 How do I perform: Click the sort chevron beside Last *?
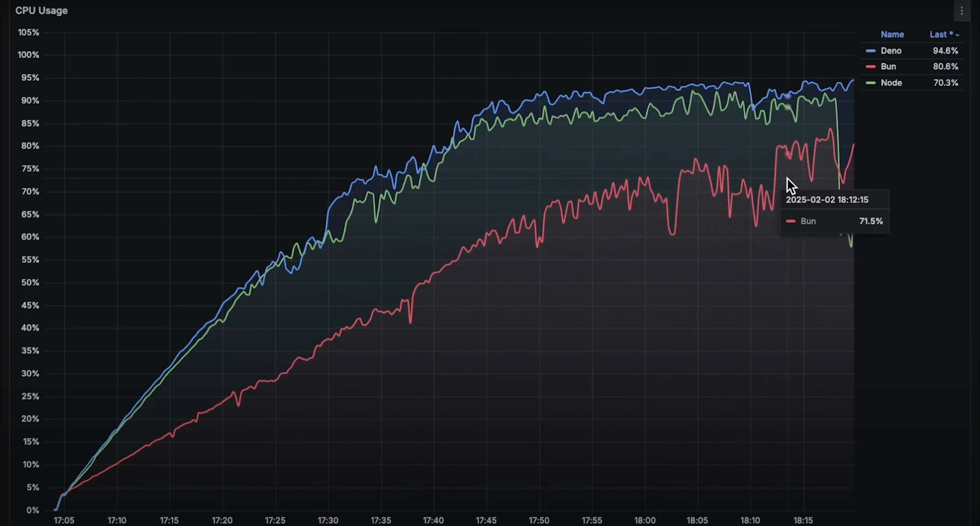pyautogui.click(x=957, y=35)
